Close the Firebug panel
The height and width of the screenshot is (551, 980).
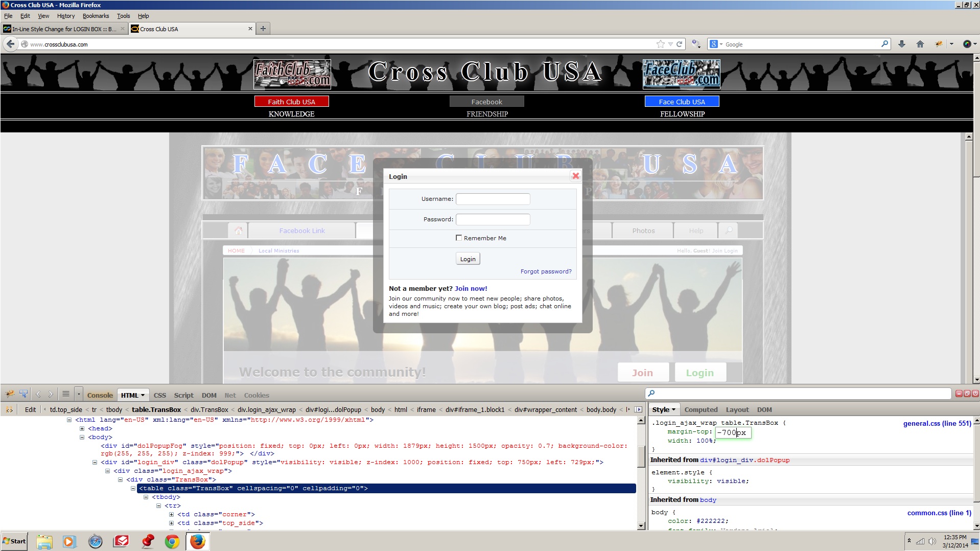[x=975, y=393]
